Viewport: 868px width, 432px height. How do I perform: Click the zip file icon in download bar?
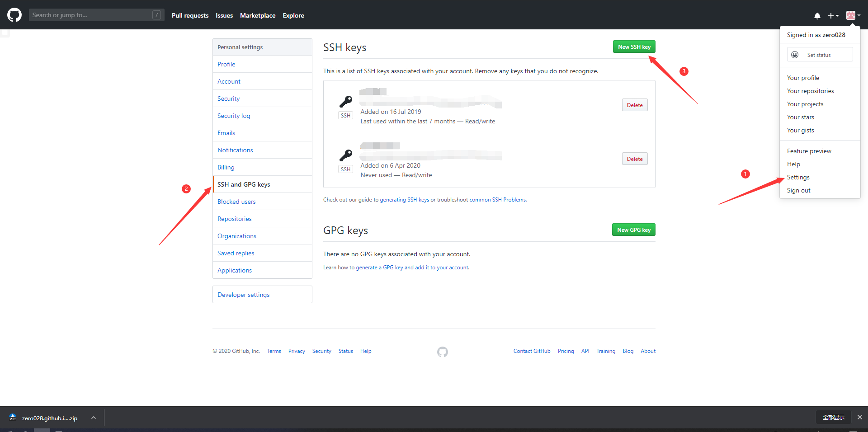click(13, 418)
